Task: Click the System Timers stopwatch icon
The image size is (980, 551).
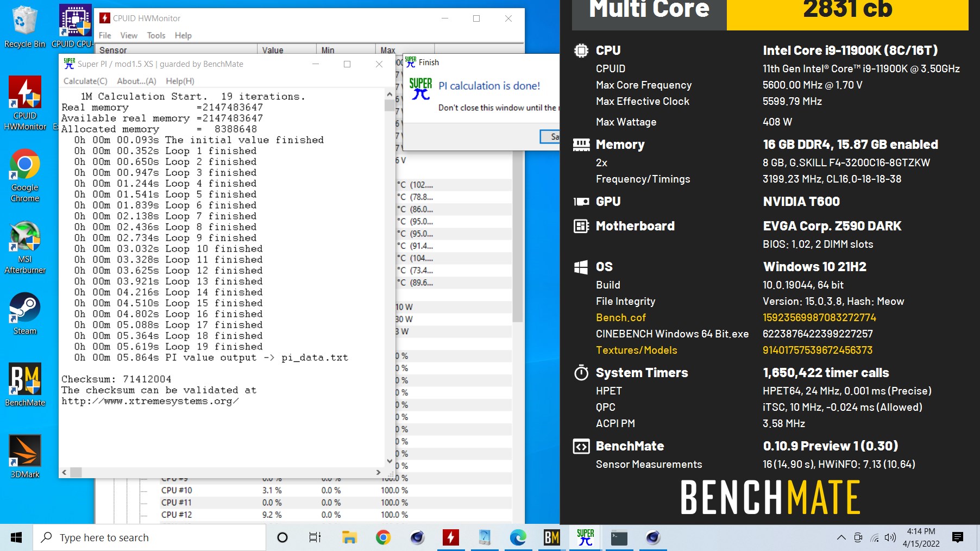Action: point(581,373)
